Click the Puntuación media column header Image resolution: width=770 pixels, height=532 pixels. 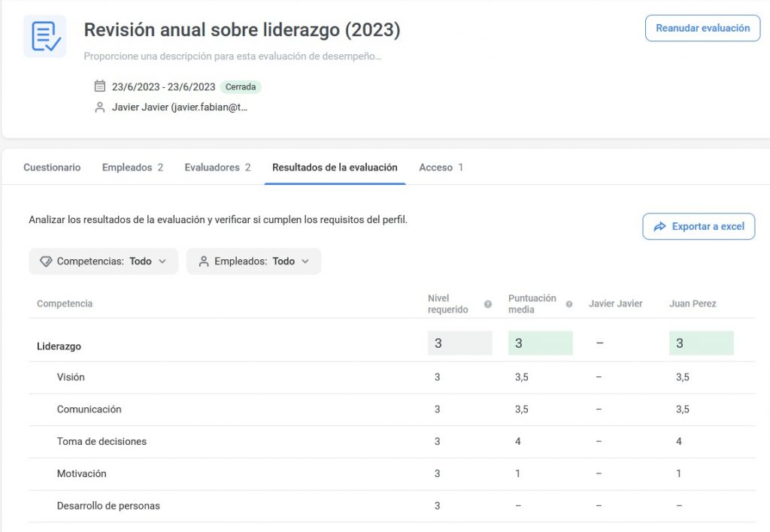[532, 304]
